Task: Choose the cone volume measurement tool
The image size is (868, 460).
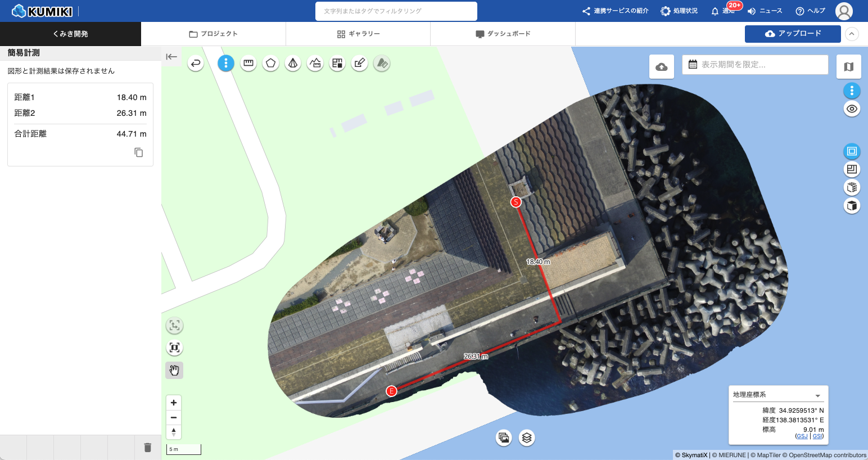Action: (293, 64)
